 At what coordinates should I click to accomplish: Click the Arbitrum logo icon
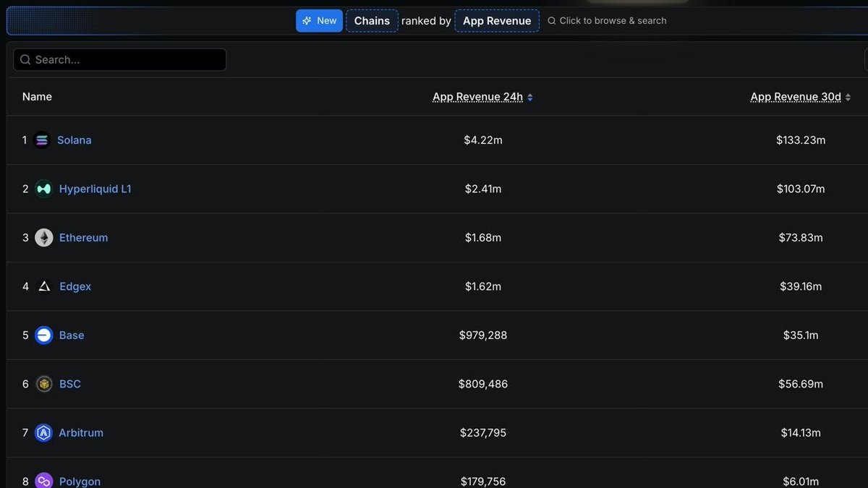pos(42,432)
